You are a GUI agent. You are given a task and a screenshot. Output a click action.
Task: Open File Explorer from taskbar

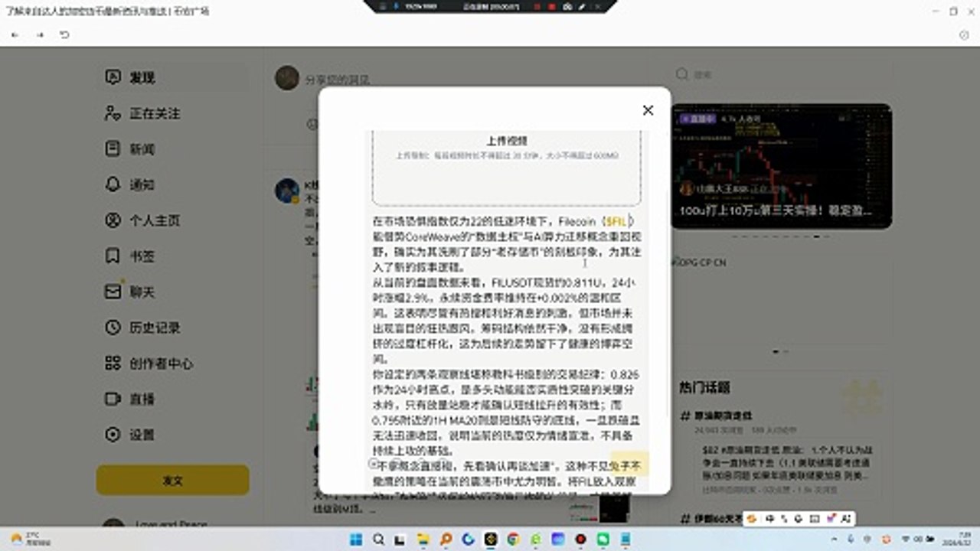point(423,540)
